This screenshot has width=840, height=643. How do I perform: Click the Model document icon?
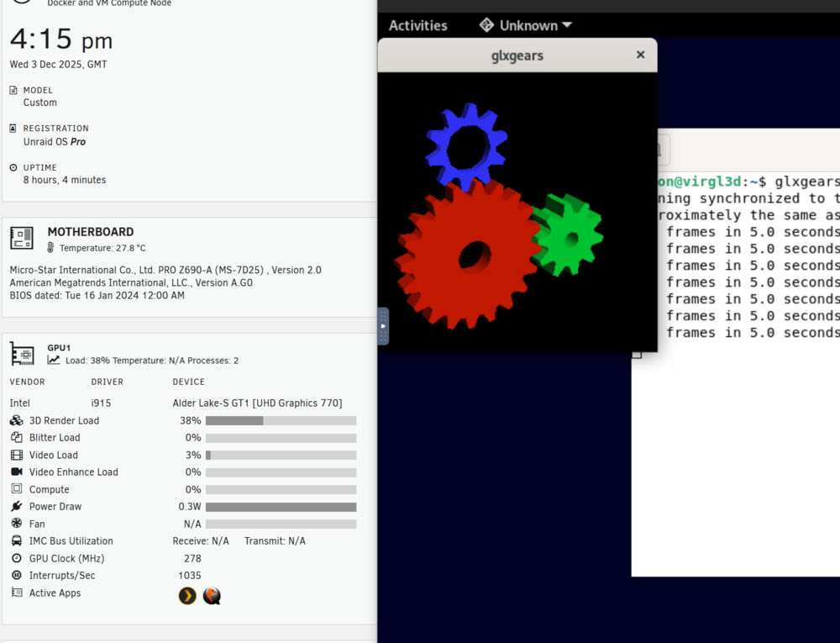(13, 90)
